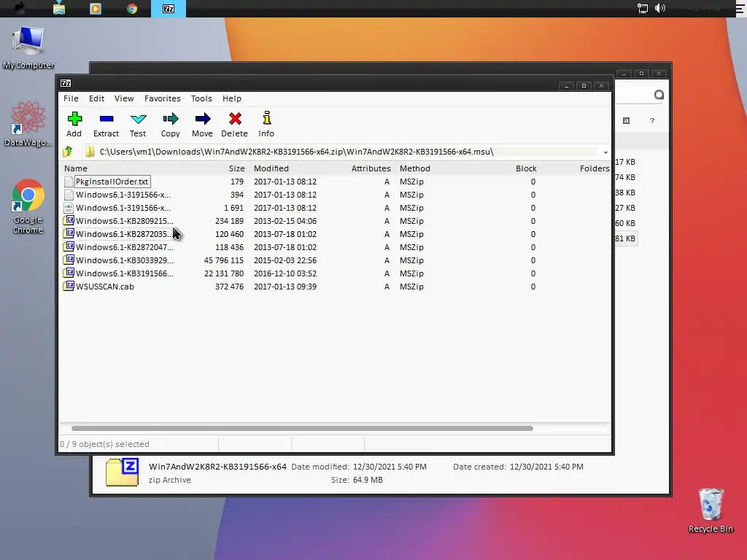This screenshot has height=560, width=747.
Task: Click the 7z window title icon
Action: coord(66,83)
